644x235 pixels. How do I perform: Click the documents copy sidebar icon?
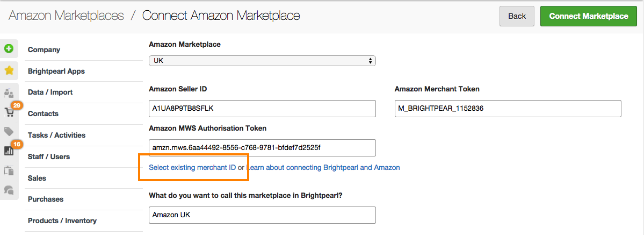[9, 170]
